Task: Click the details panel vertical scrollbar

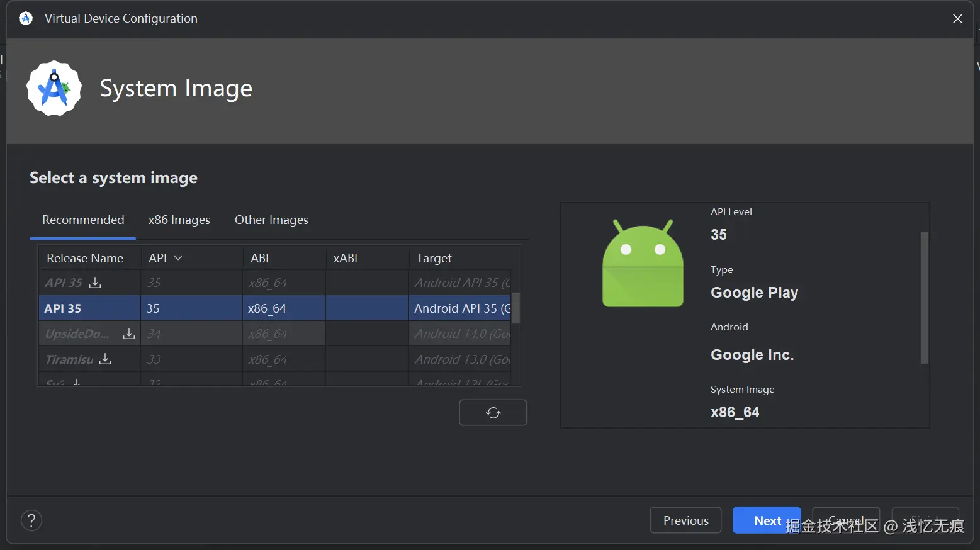Action: (924, 298)
